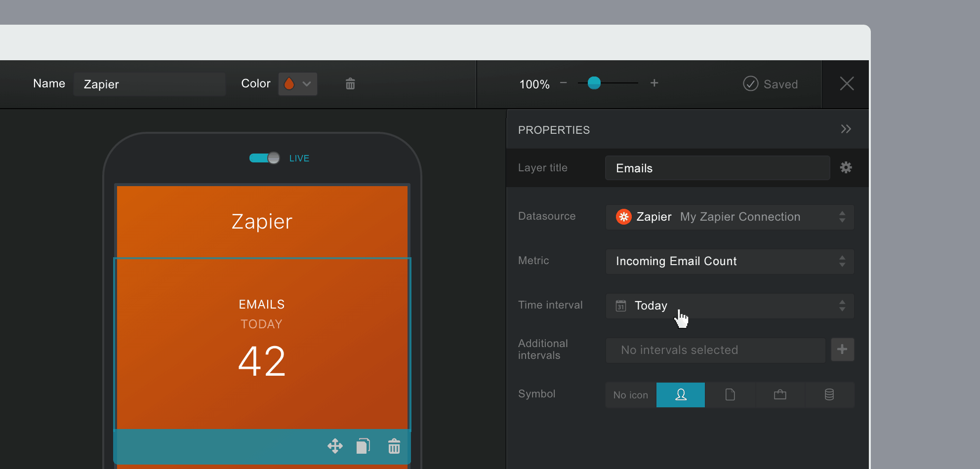Select the Emails Today 42 widget
980x469 pixels.
click(x=262, y=344)
